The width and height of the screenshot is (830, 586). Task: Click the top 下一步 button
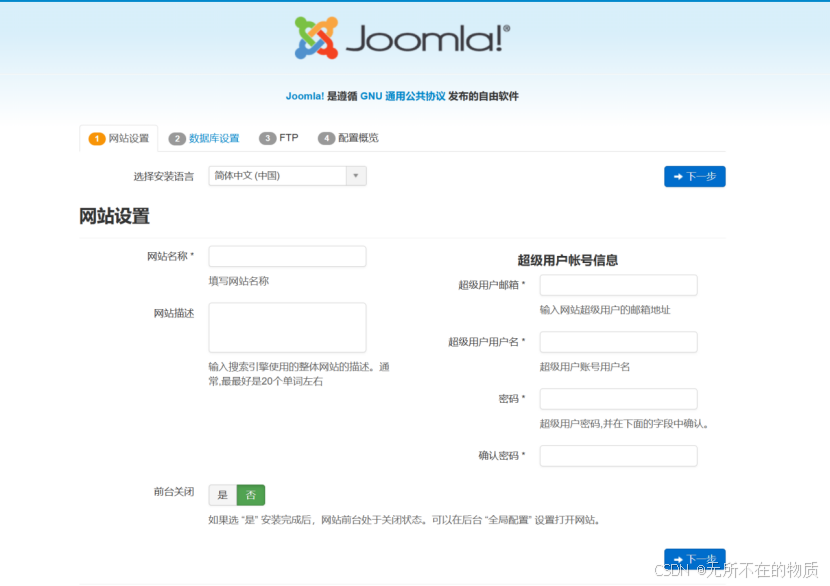[694, 176]
